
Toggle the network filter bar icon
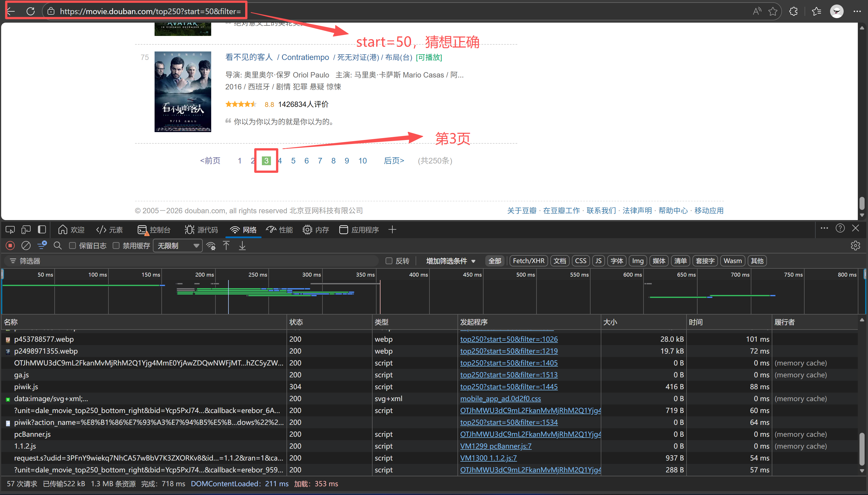42,245
